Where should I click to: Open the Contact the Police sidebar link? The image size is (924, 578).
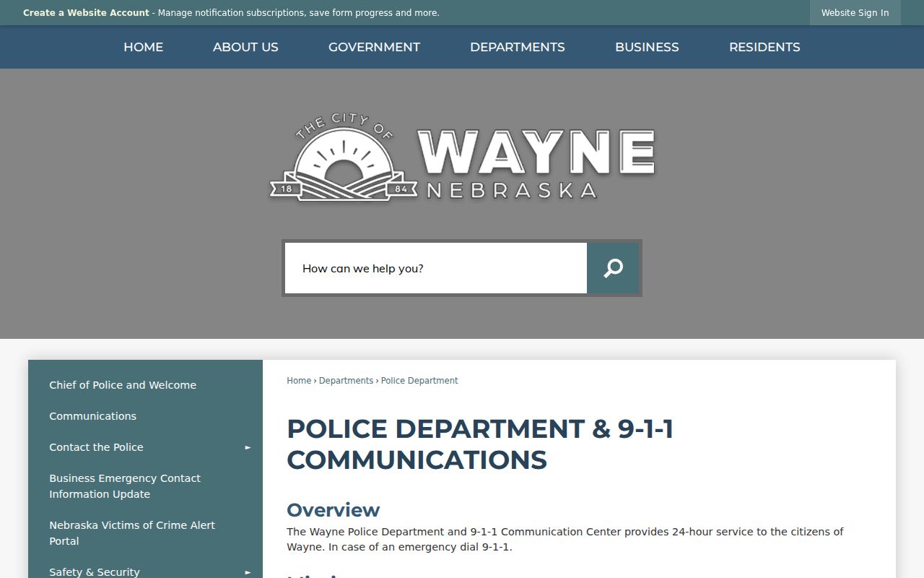coord(96,447)
